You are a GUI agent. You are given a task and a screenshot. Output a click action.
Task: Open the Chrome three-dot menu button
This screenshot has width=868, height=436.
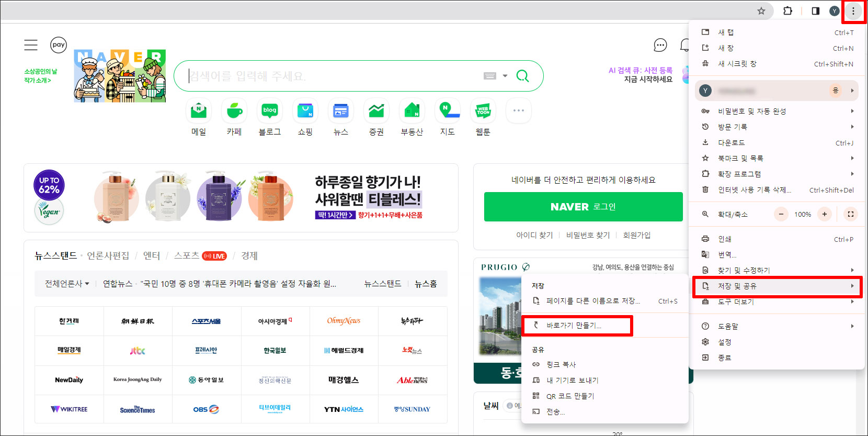[x=853, y=11]
